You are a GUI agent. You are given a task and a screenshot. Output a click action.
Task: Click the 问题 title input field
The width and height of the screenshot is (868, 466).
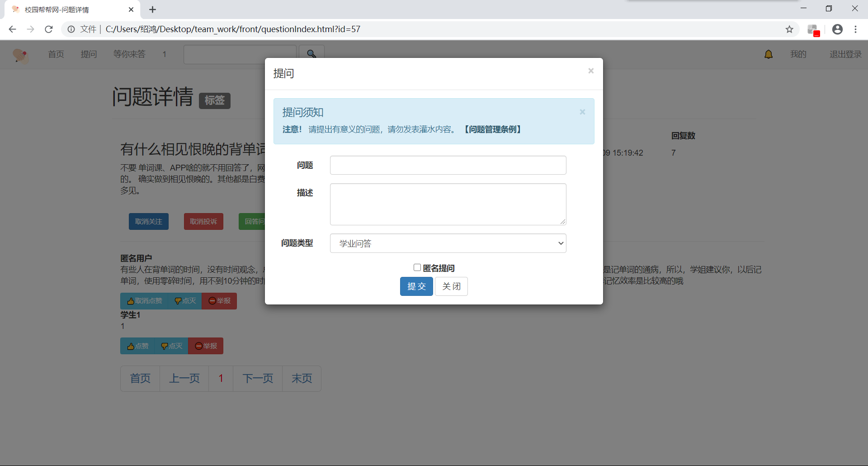tap(448, 165)
